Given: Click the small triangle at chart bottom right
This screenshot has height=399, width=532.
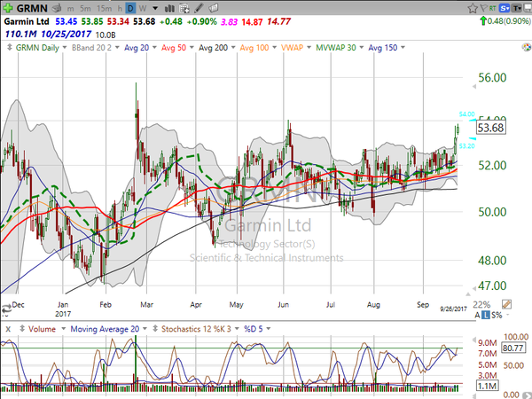Looking at the screenshot, I should point(468,293).
